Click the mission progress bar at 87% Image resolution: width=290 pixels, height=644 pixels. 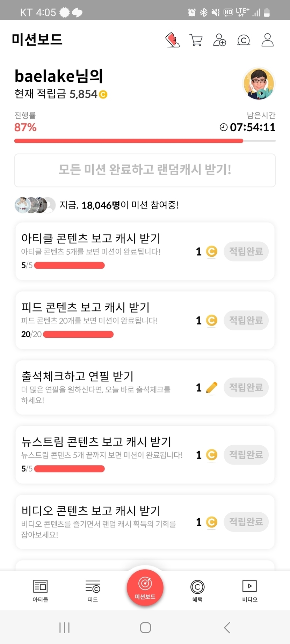click(x=145, y=141)
